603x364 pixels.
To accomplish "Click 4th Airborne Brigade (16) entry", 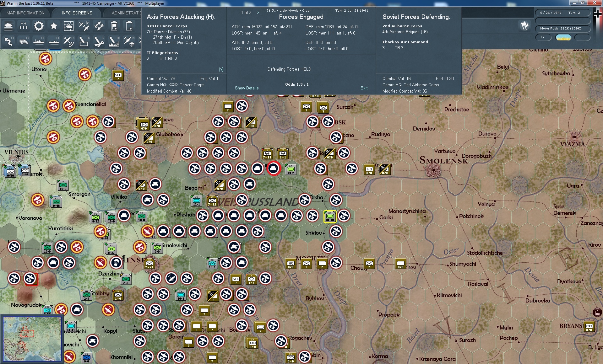I will pos(405,32).
